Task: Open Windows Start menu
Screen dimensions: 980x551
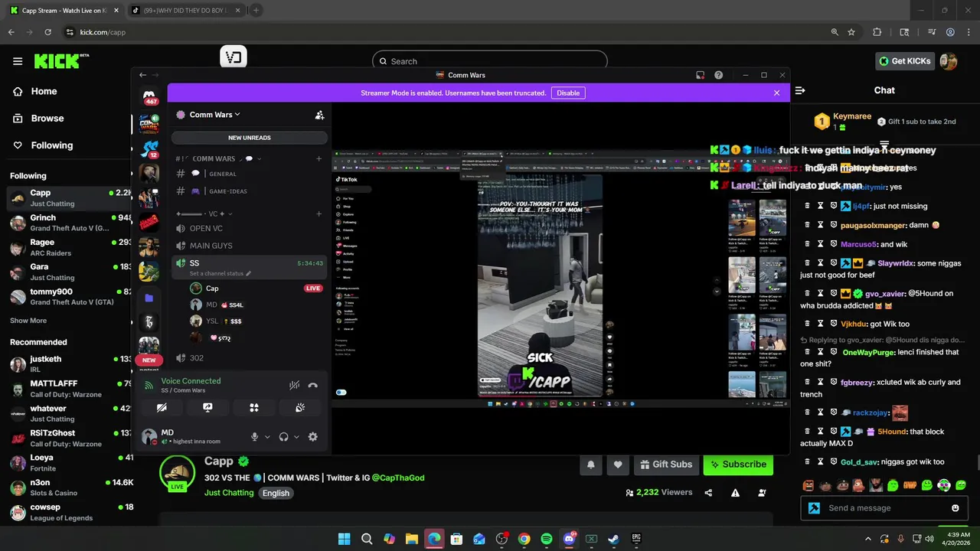Action: [344, 539]
